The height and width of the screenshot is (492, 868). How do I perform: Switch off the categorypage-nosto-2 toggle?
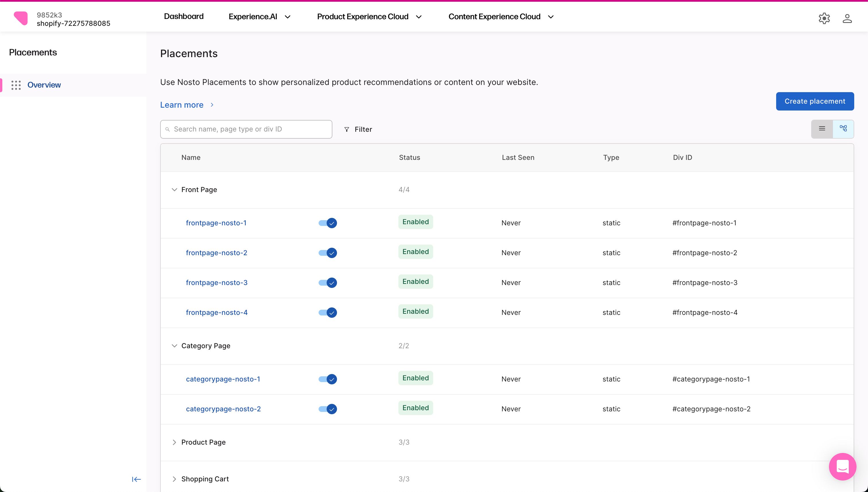(x=328, y=409)
